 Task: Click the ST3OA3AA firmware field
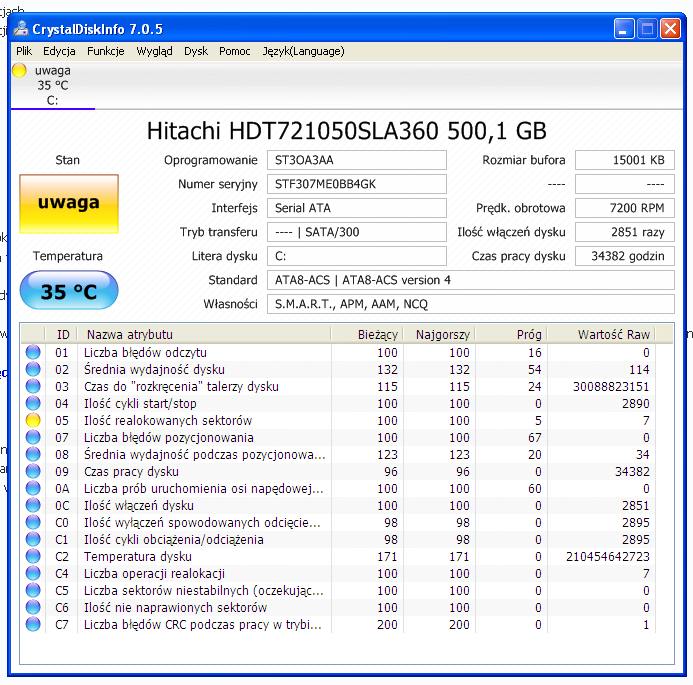[x=357, y=160]
